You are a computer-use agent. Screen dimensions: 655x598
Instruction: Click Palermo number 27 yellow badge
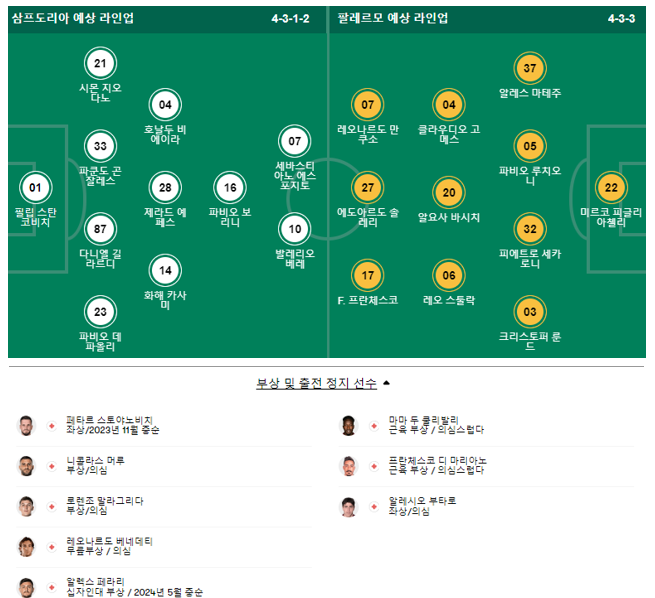pyautogui.click(x=368, y=188)
